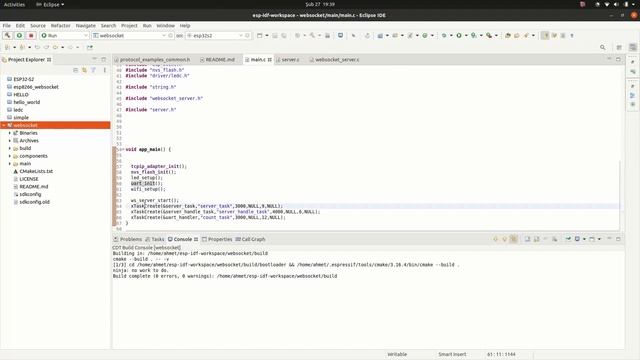Click the green Launch run button
The height and width of the screenshot is (360, 640).
[19, 36]
